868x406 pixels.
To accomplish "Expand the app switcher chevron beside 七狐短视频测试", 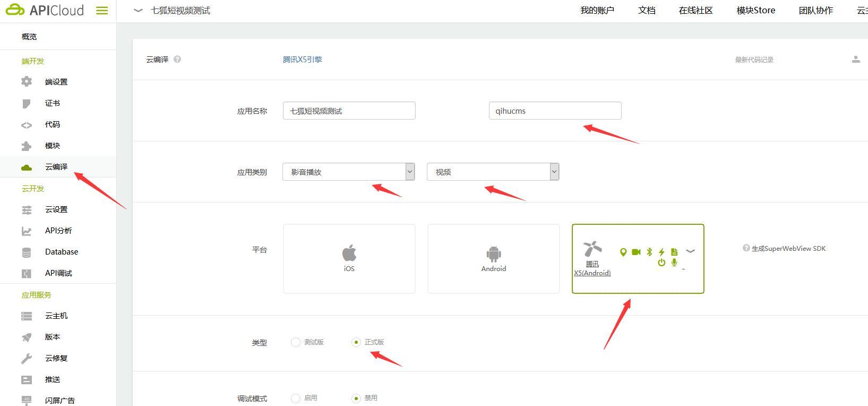I will [x=138, y=11].
